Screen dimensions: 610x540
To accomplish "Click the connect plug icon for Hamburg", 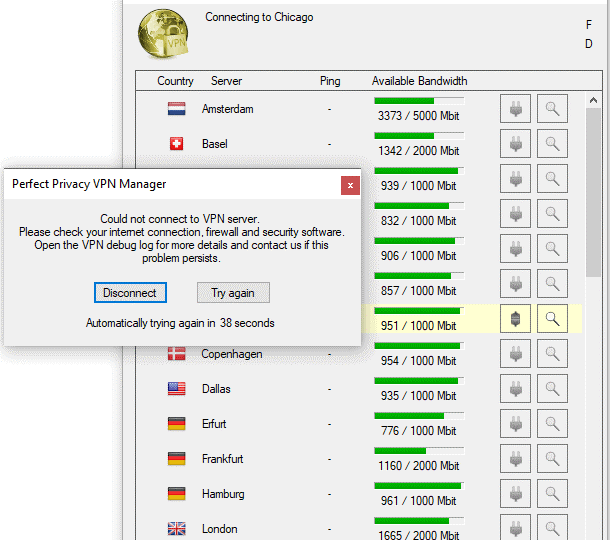I will [515, 494].
